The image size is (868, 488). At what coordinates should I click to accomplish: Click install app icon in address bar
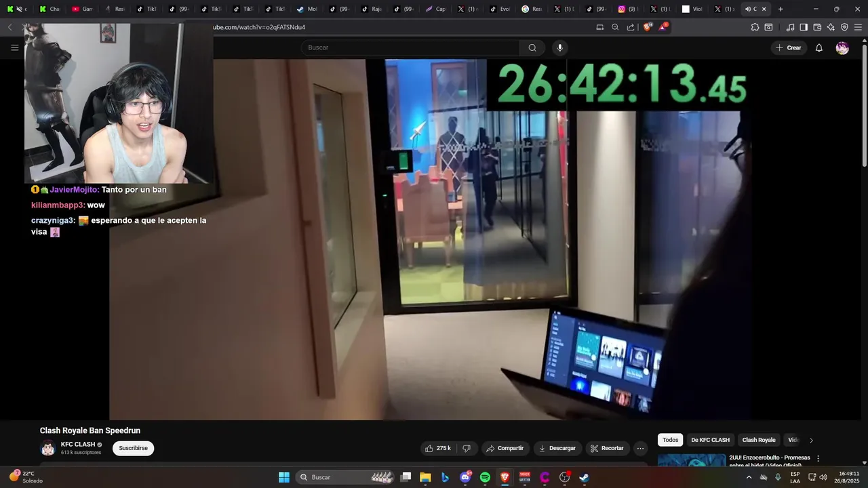pos(599,27)
